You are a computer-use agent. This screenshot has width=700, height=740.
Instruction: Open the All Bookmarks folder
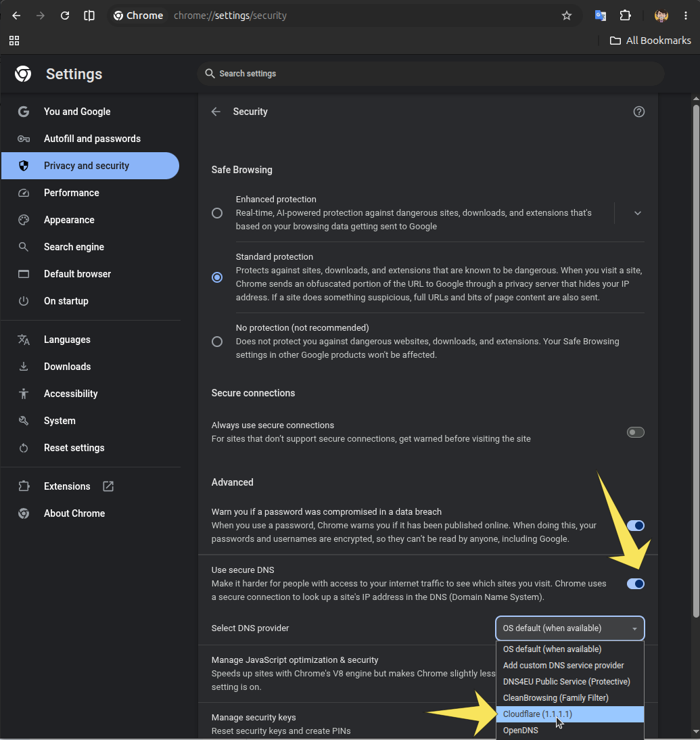click(650, 41)
